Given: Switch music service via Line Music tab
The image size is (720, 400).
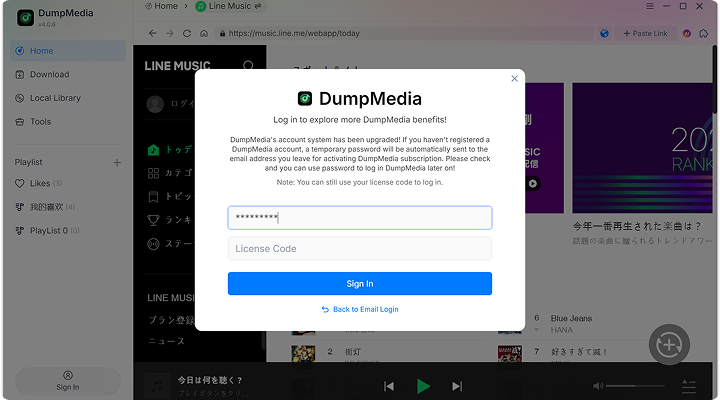Looking at the screenshot, I should pos(229,6).
